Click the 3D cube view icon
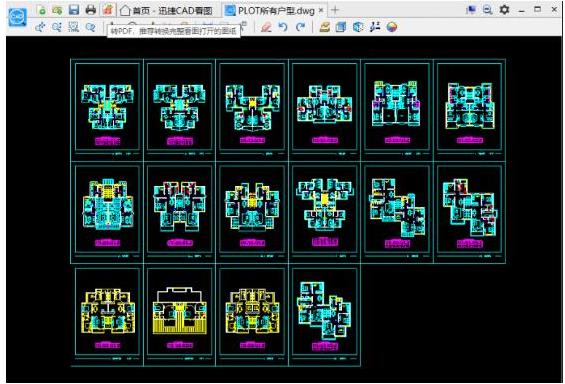The height and width of the screenshot is (384, 565). click(357, 27)
